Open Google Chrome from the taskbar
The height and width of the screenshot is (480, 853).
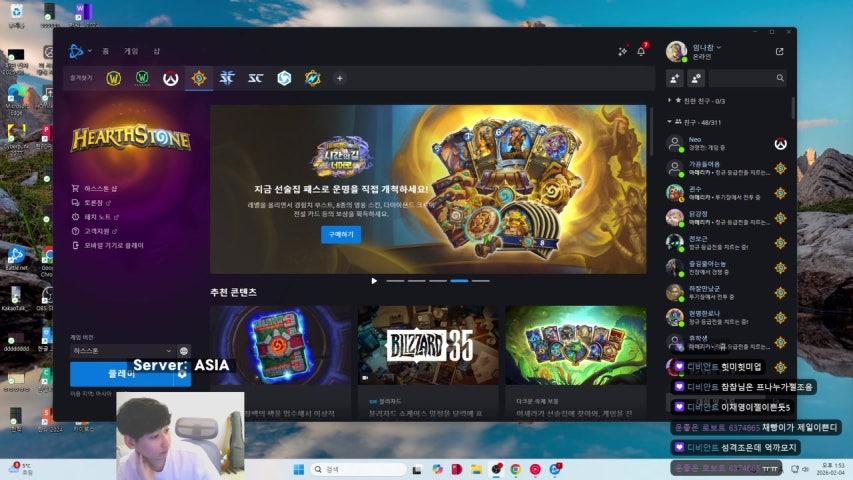click(x=515, y=469)
